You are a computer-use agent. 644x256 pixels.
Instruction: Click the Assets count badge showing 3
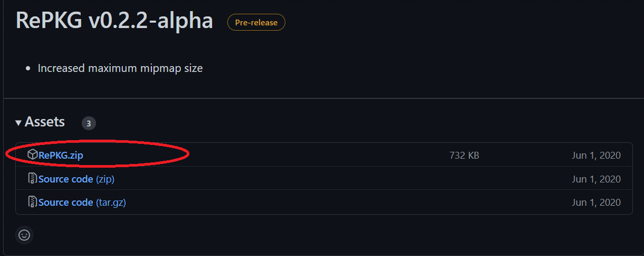pos(89,123)
